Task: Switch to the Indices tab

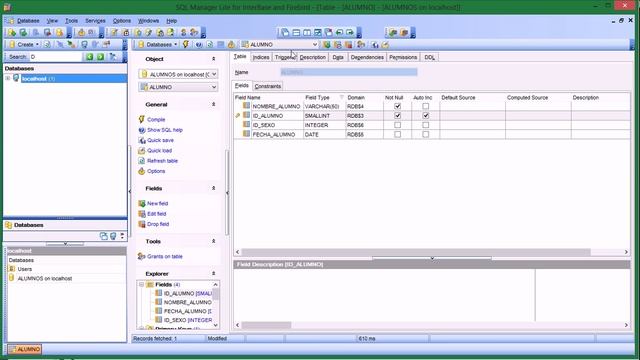Action: [261, 57]
